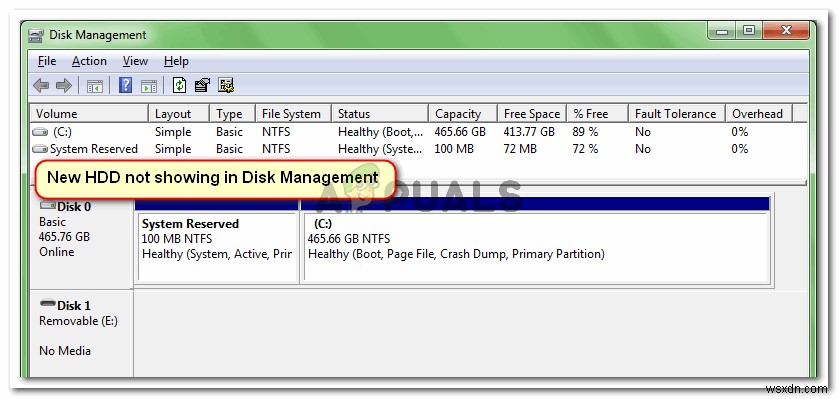Click the Disk 1 removable drive icon

tap(48, 303)
